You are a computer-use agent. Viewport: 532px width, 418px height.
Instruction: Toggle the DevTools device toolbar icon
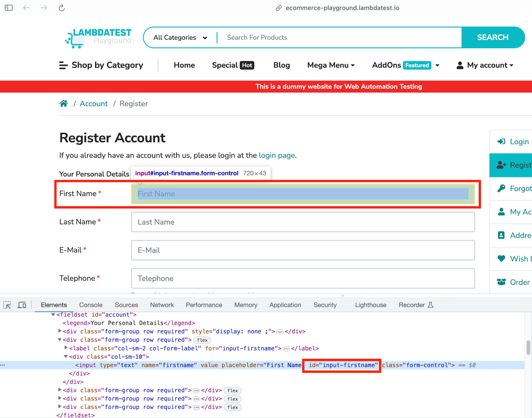tap(22, 305)
